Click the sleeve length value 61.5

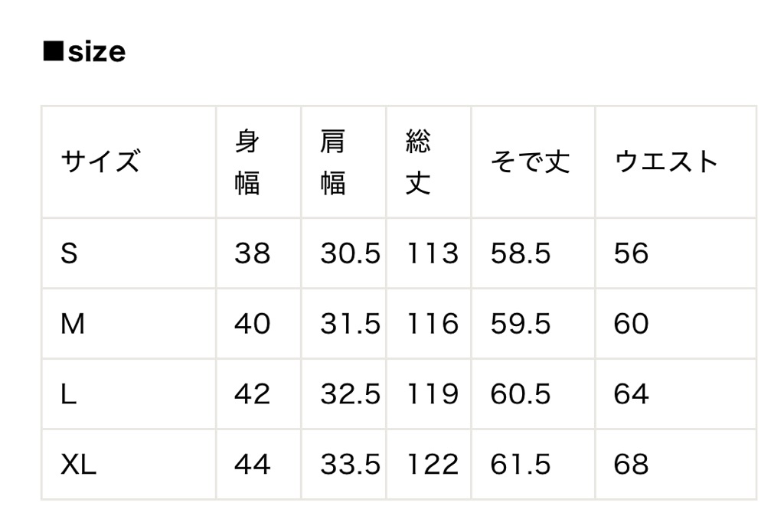click(521, 465)
